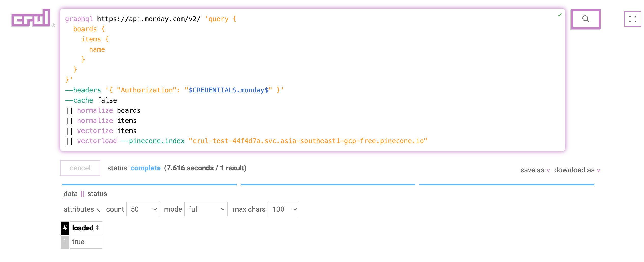Viewport: 644px width, 262px height.
Task: Click the third stage progress bar
Action: [x=507, y=185]
